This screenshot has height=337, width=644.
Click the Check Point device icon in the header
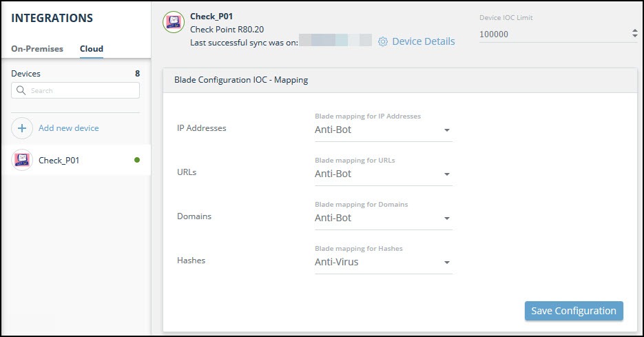tap(173, 22)
